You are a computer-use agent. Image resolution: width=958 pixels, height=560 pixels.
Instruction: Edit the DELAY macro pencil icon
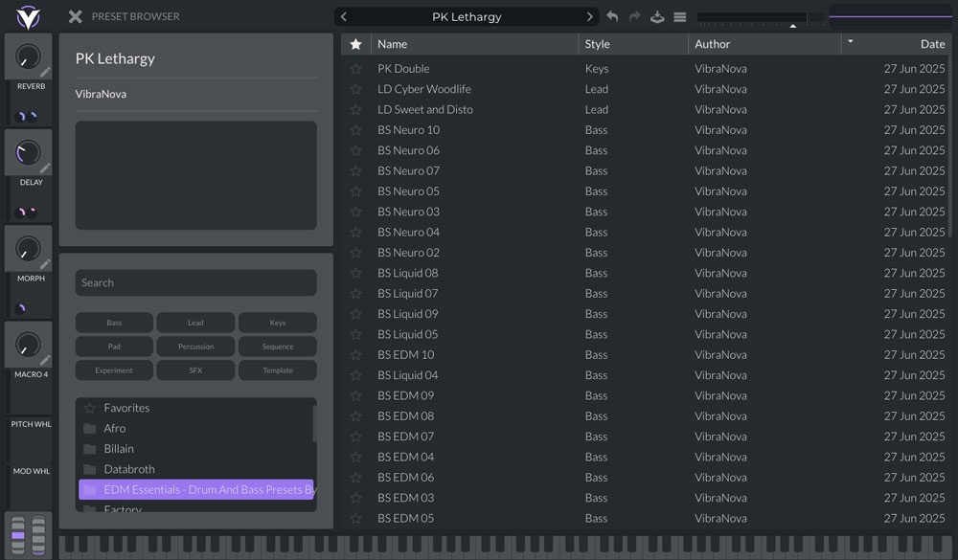[45, 168]
